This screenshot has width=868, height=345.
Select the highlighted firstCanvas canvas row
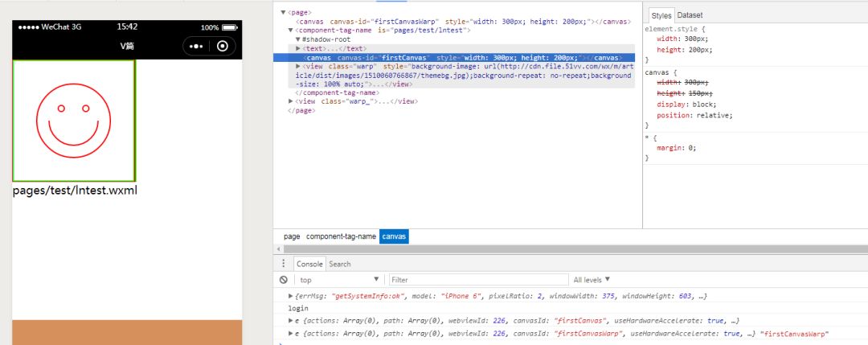click(x=454, y=58)
